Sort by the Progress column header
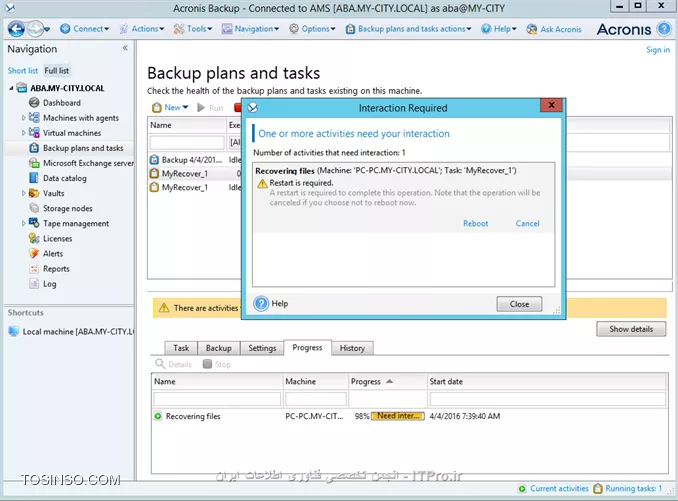 click(x=387, y=382)
